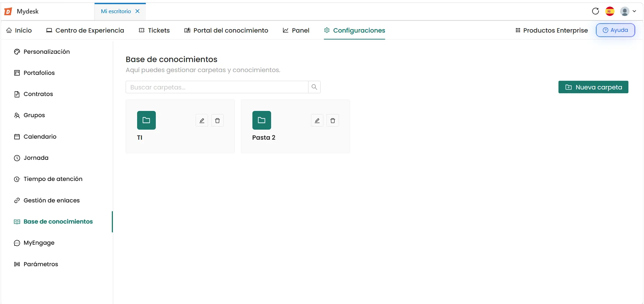The width and height of the screenshot is (644, 304).
Task: Delete the TI folder
Action: pos(217,121)
